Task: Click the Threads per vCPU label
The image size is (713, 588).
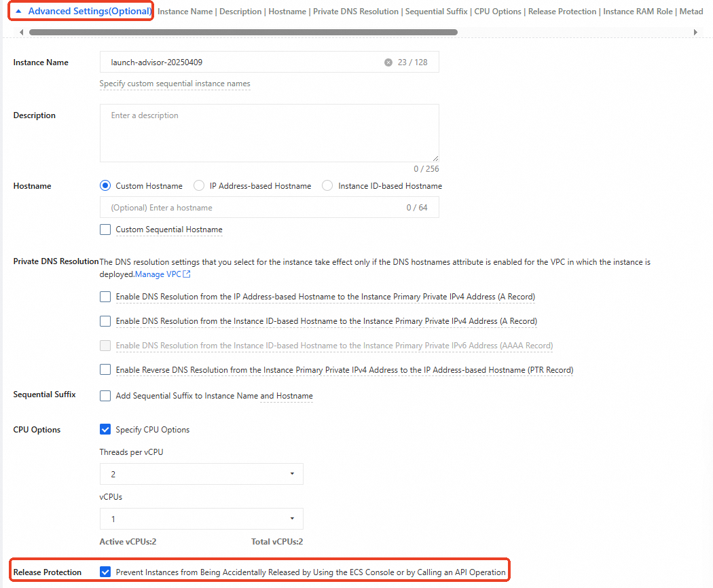Action: coord(132,452)
